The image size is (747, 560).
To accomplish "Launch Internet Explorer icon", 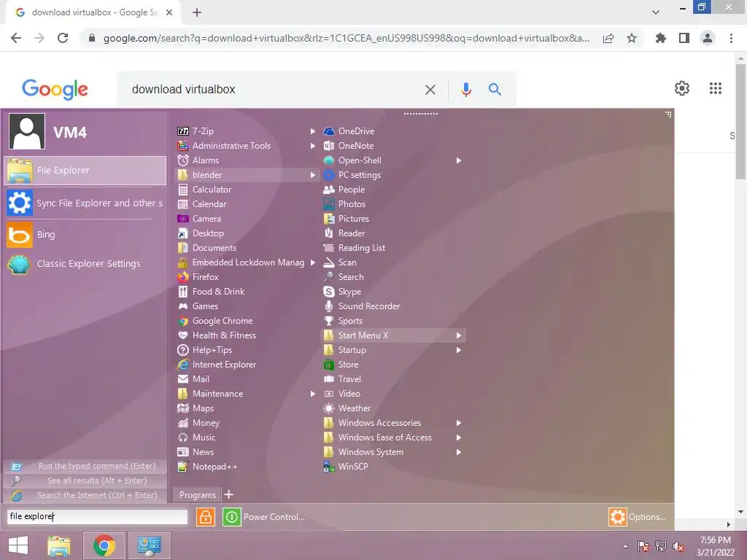I will 183,365.
